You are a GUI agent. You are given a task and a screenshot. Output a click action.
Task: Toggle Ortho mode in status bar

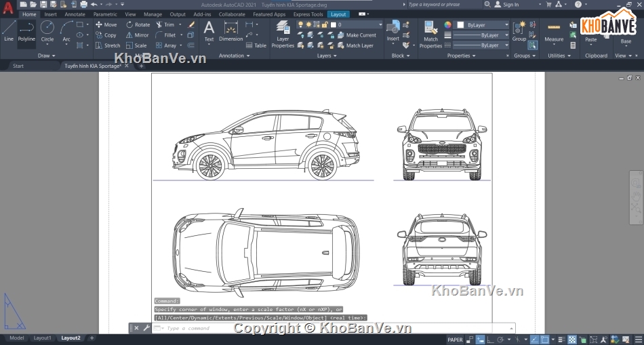point(490,340)
